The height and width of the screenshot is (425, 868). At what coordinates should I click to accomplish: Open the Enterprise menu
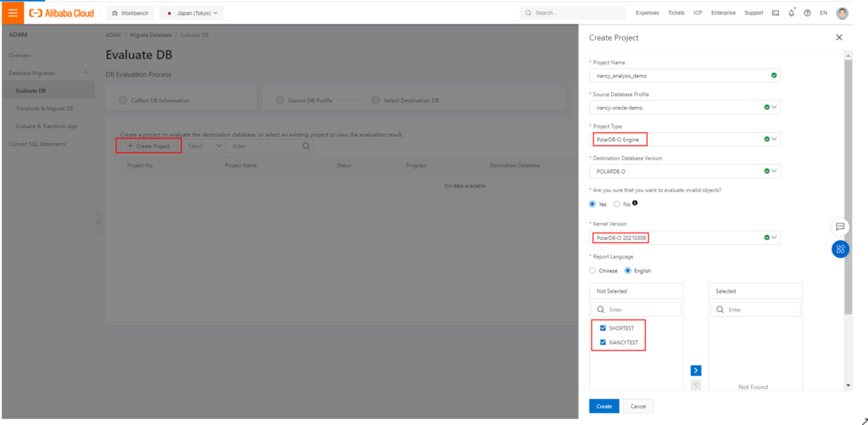(723, 13)
